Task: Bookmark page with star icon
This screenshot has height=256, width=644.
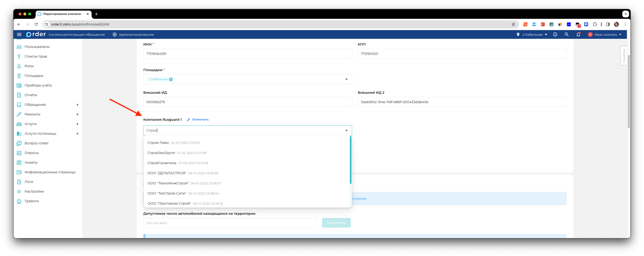Action: pyautogui.click(x=513, y=24)
